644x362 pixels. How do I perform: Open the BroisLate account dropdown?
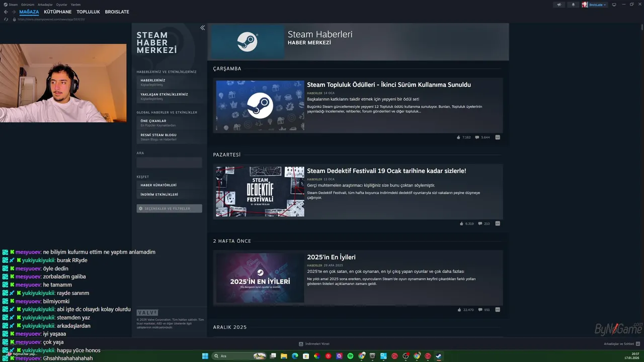595,5
